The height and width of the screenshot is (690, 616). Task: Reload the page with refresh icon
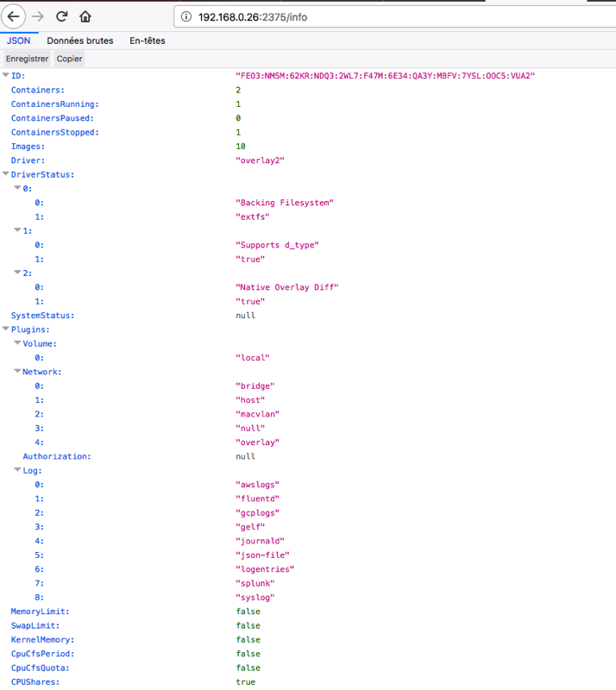pyautogui.click(x=62, y=16)
